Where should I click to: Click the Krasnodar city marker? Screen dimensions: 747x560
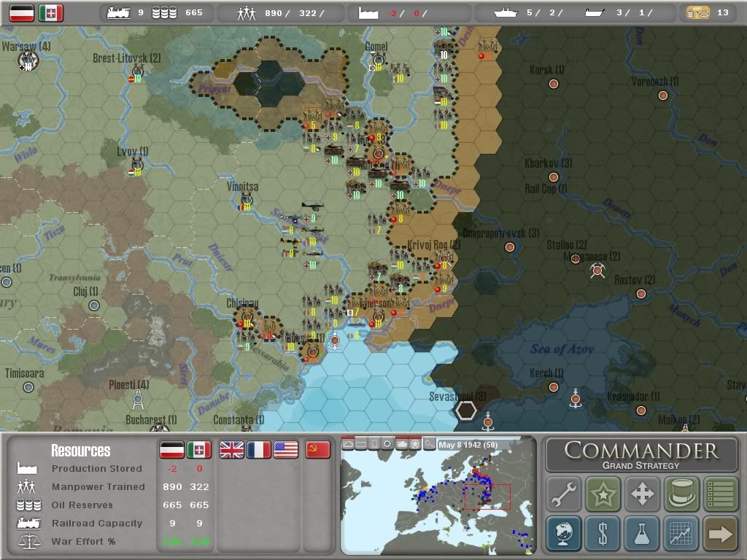point(641,411)
